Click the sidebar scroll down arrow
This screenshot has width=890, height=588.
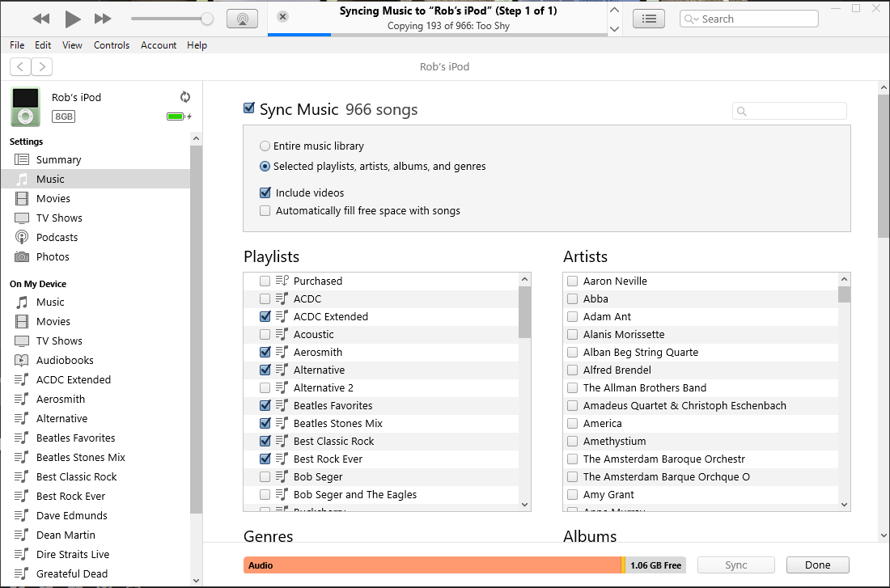196,580
